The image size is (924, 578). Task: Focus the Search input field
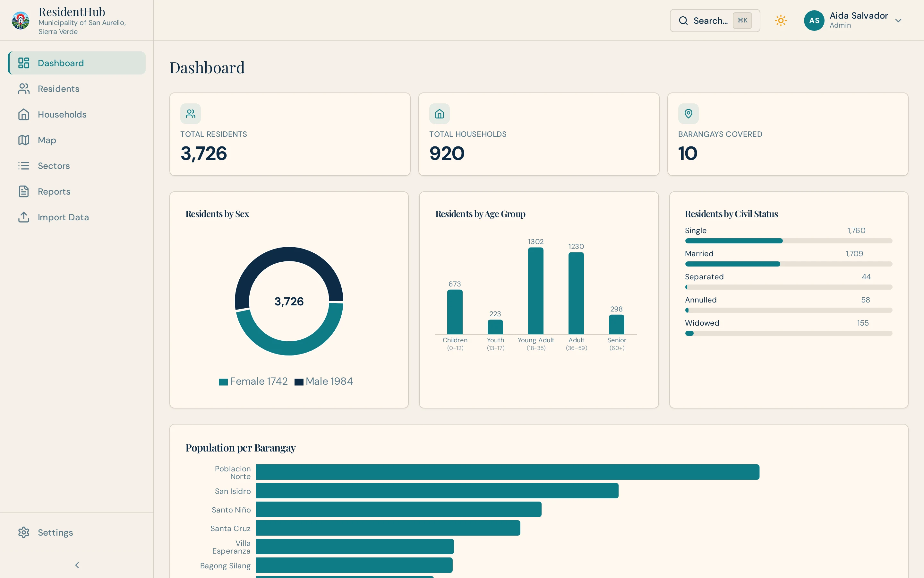715,21
